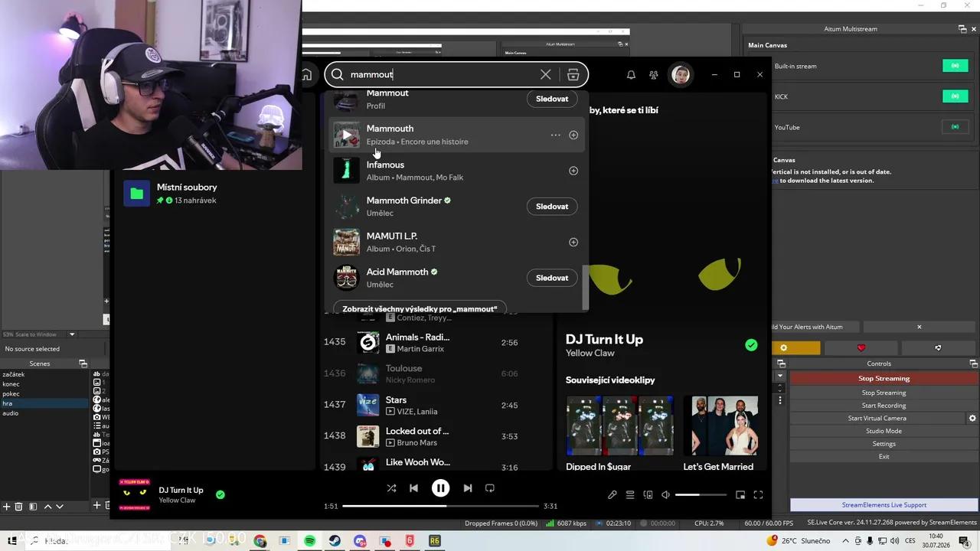The width and height of the screenshot is (980, 551).
Task: Toggle Built-in stream output in Aitum
Action: click(x=955, y=66)
